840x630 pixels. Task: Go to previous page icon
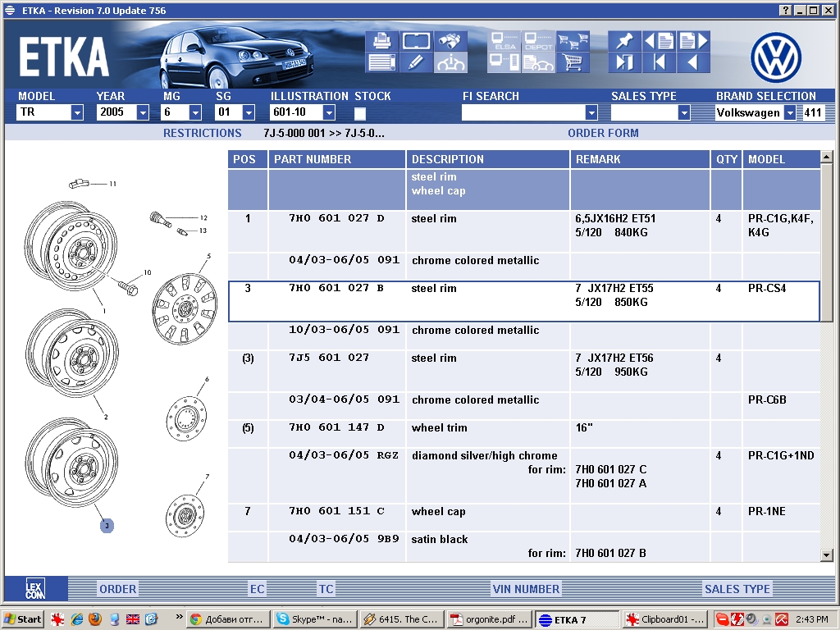pos(659,41)
